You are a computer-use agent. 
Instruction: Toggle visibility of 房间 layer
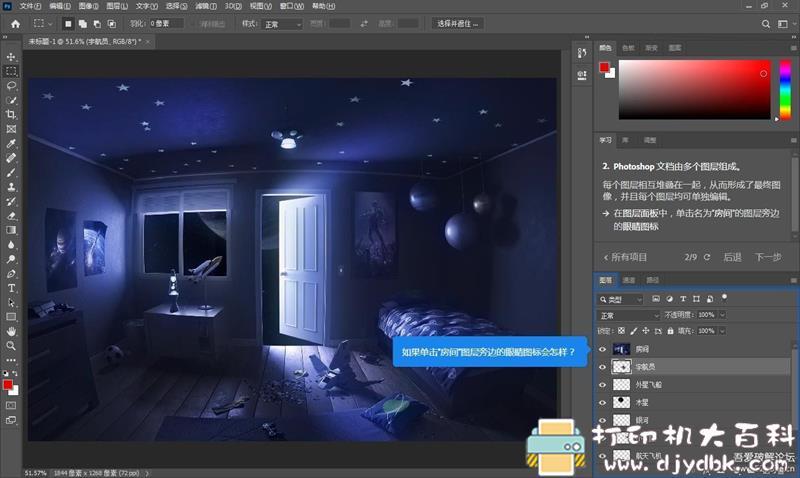coord(603,349)
